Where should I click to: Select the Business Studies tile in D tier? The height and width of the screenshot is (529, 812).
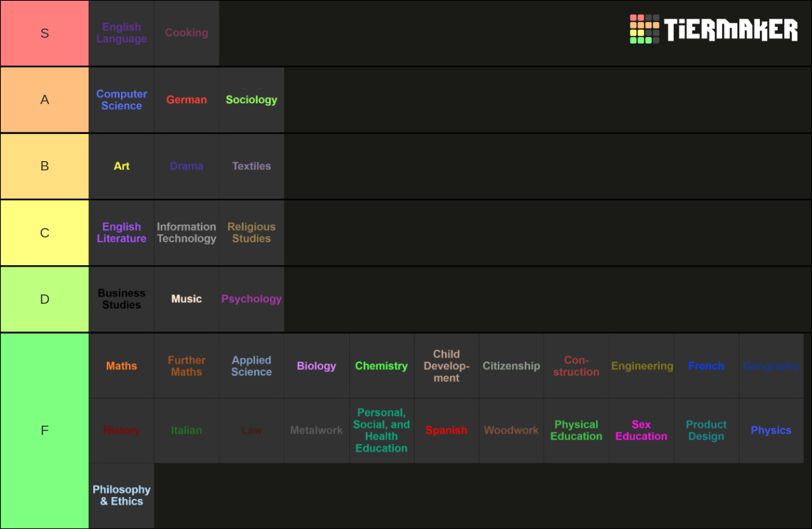(x=121, y=299)
